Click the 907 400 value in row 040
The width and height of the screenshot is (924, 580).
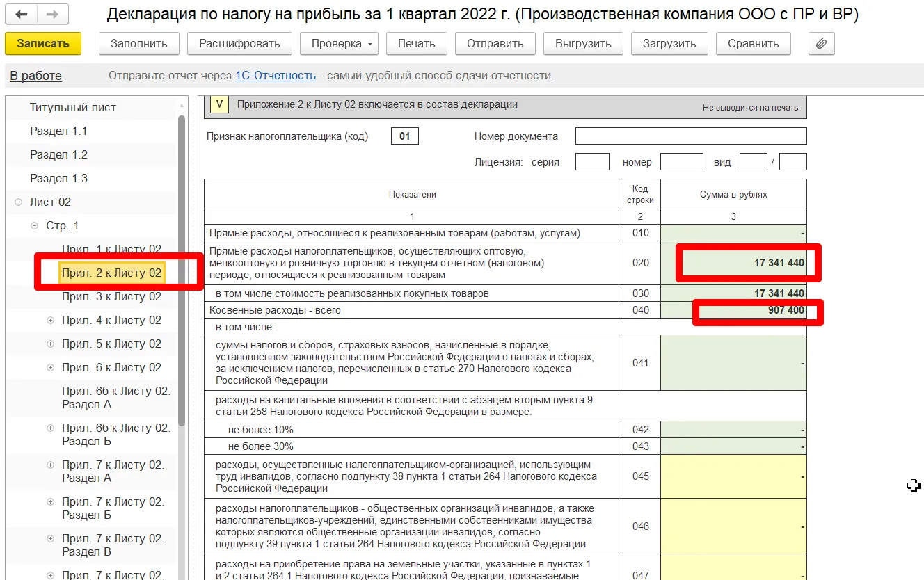click(x=786, y=310)
